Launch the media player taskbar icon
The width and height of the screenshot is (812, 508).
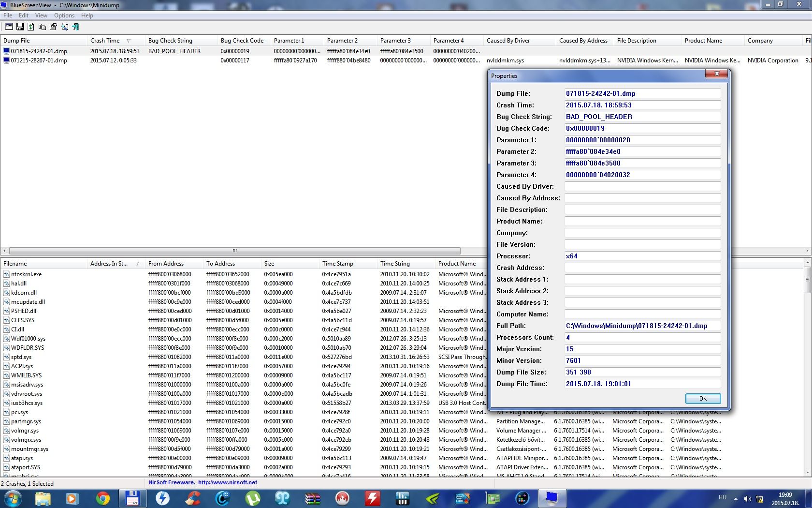tap(72, 498)
